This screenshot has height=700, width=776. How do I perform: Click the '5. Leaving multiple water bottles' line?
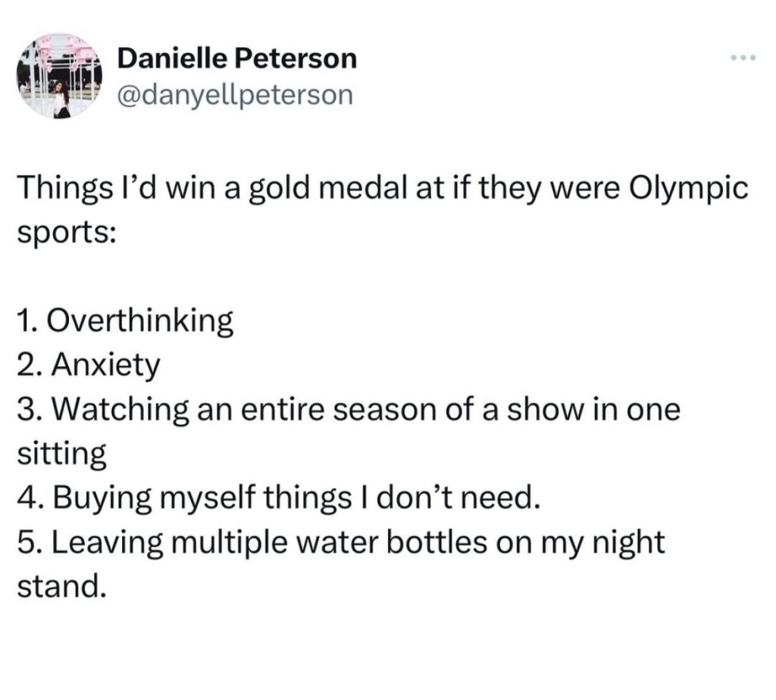pos(340,542)
